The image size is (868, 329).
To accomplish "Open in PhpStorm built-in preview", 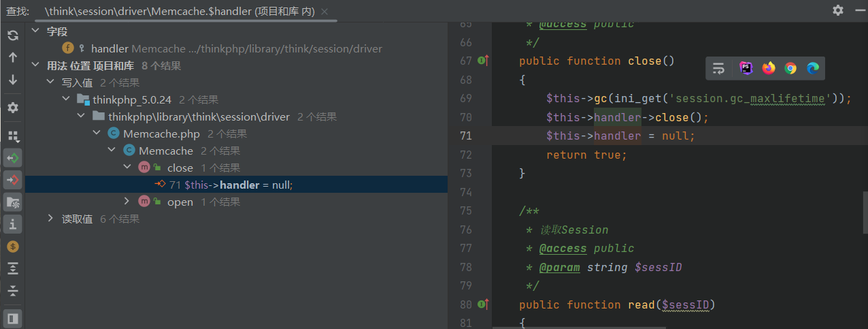I will click(746, 68).
